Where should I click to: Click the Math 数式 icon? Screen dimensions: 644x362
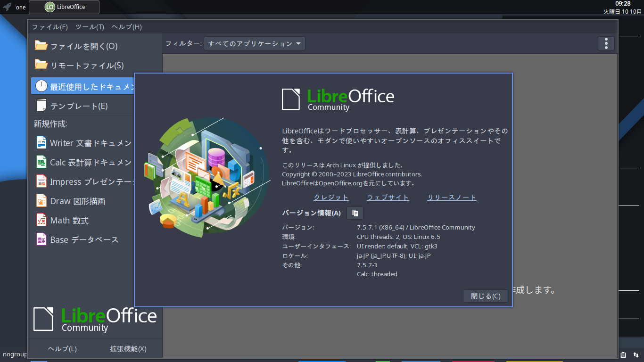coord(41,220)
